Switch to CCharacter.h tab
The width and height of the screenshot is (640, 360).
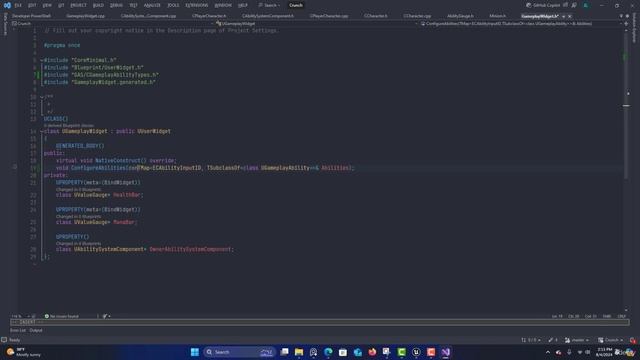376,16
